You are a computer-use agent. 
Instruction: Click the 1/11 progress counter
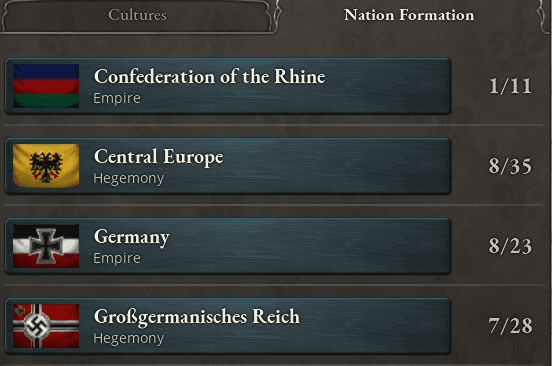510,86
